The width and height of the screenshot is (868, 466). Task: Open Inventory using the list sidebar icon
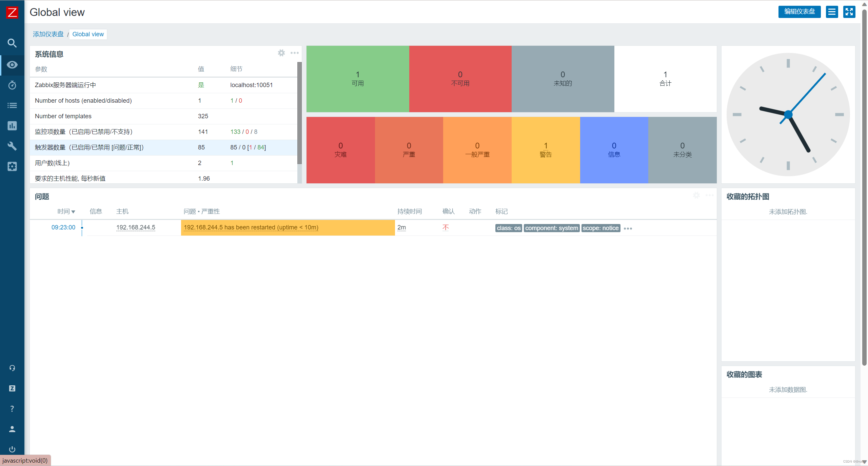[12, 105]
